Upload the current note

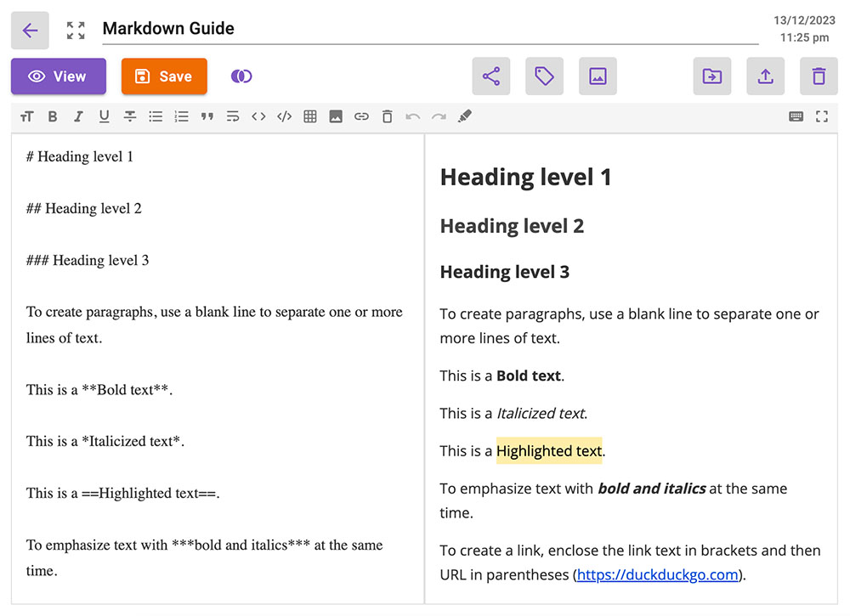point(765,76)
